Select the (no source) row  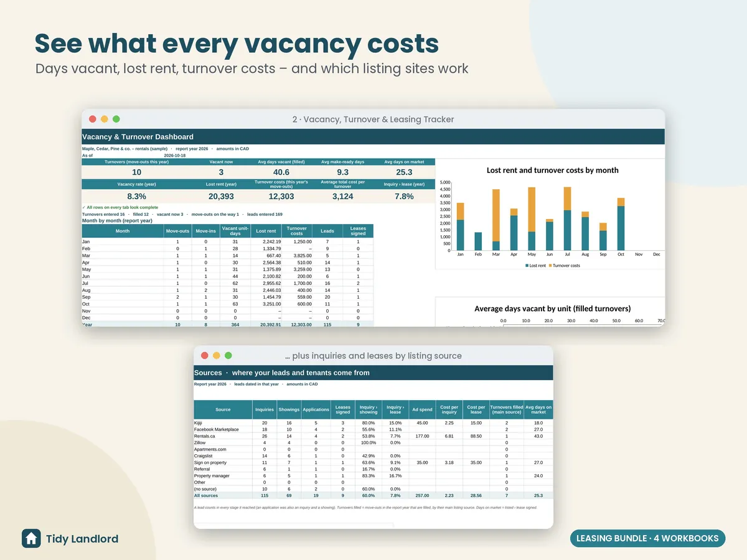tap(373, 489)
